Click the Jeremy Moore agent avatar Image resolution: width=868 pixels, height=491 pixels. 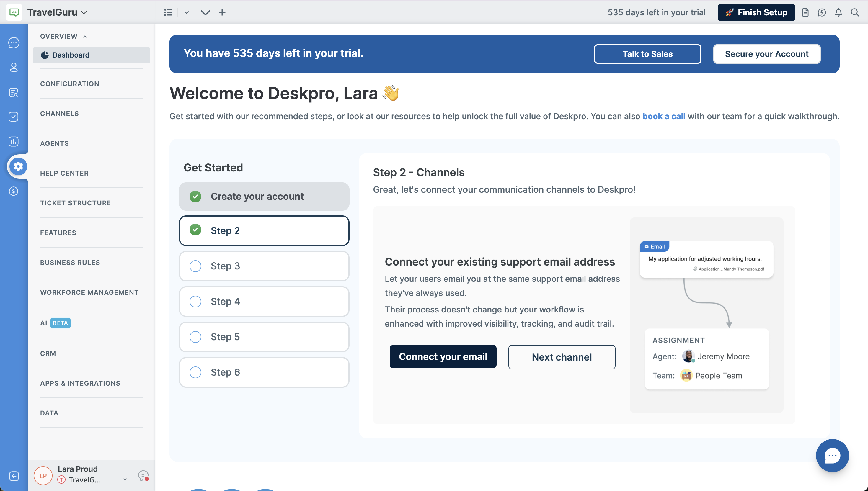point(688,356)
